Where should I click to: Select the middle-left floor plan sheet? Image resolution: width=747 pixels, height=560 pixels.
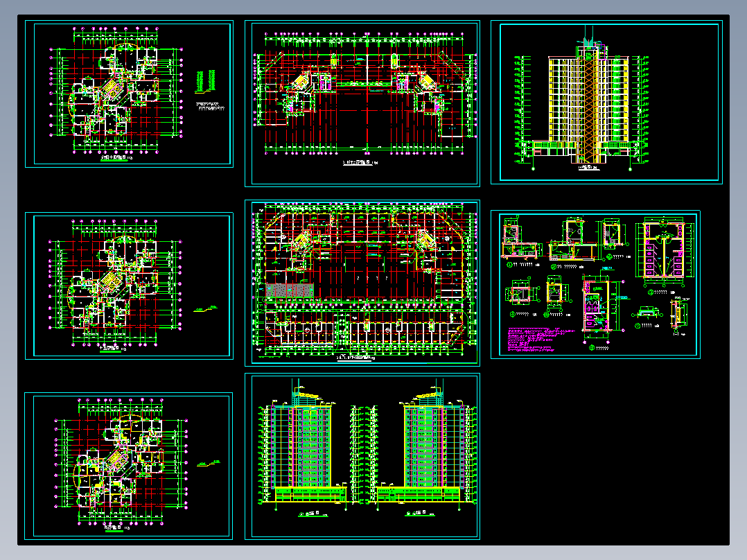click(129, 286)
